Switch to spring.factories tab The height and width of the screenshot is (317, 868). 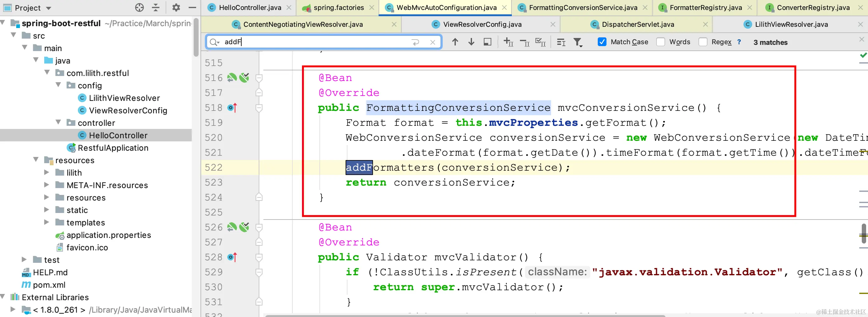click(x=338, y=7)
